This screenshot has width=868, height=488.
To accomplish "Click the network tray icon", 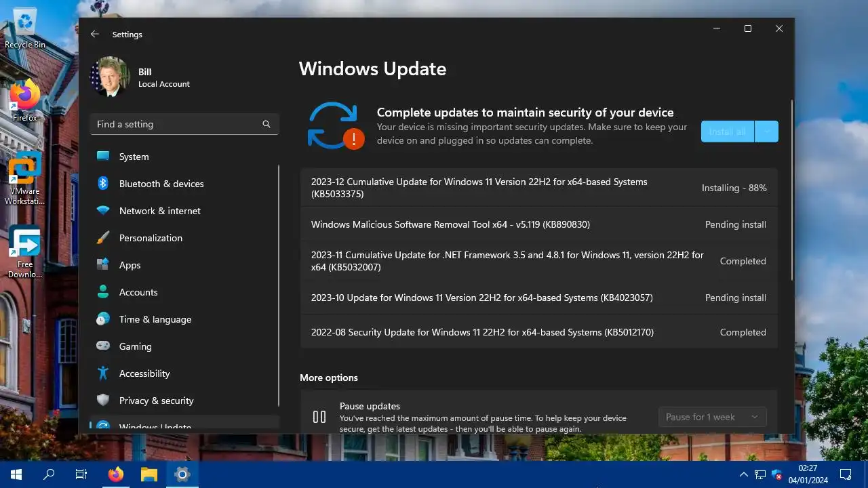I will (760, 474).
